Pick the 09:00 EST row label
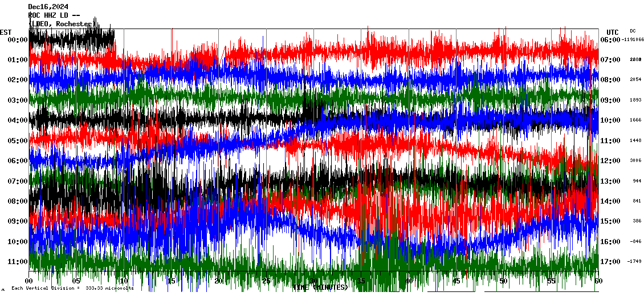 coord(18,221)
